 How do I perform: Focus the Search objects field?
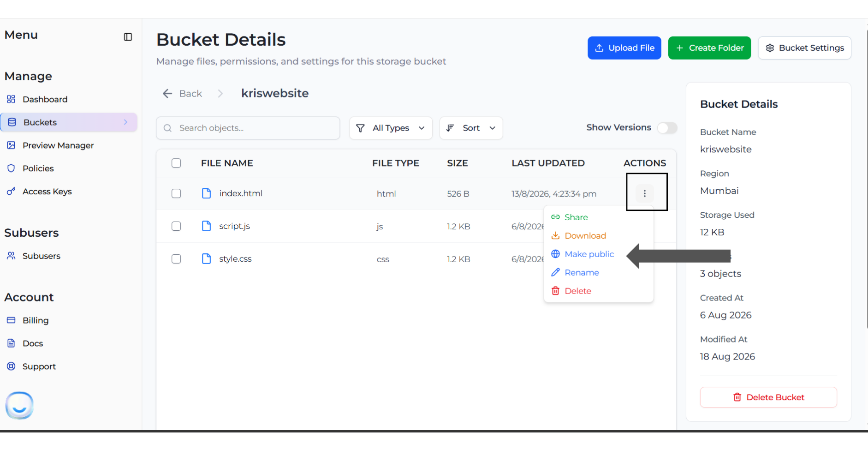click(x=248, y=128)
